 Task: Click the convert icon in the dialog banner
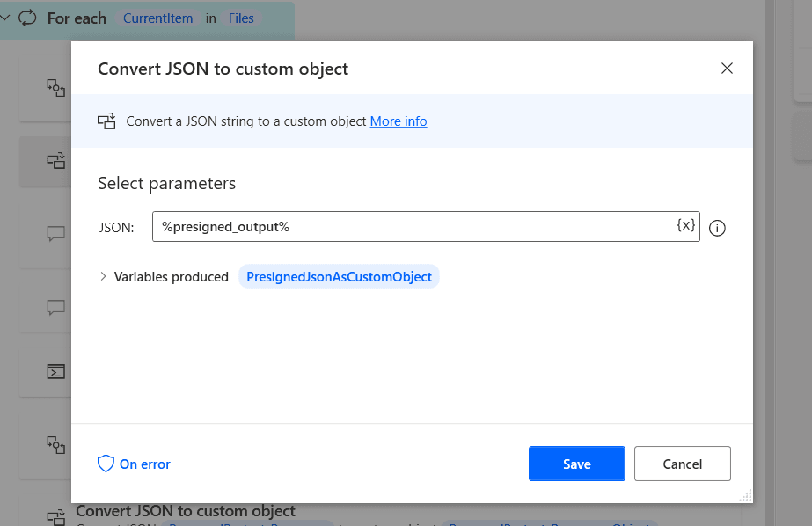click(106, 121)
